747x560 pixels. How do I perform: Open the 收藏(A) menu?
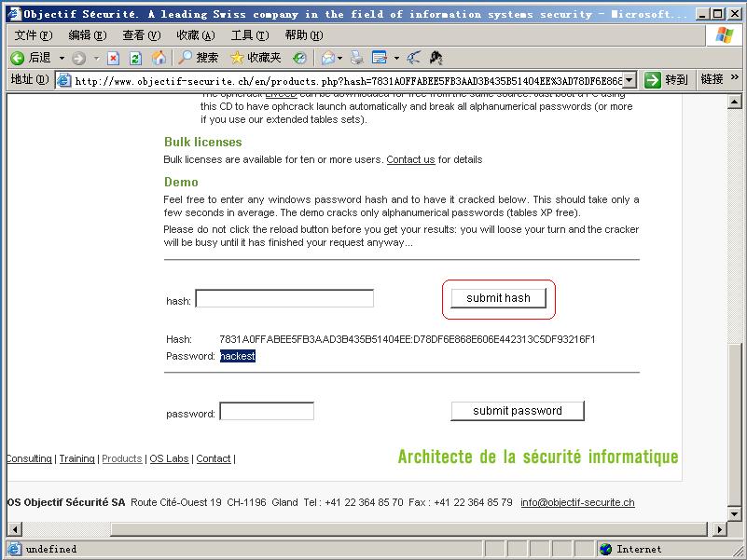[196, 35]
